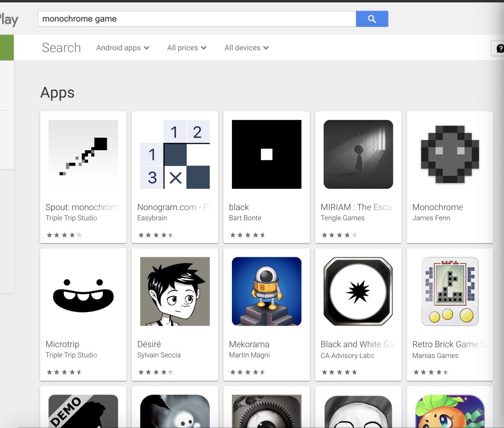Open the ghostly white creature app icon
Viewport: 504px width, 428px height.
[175, 411]
